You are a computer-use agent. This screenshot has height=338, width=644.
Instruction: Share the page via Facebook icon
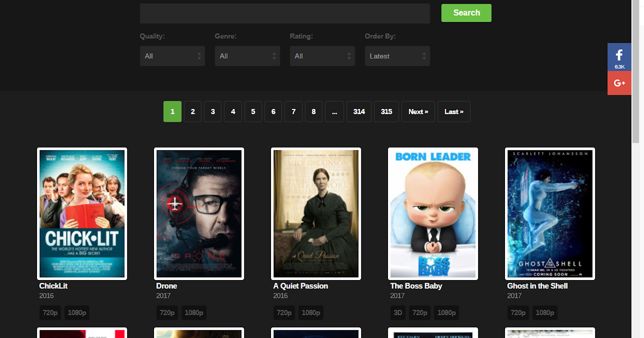(619, 57)
